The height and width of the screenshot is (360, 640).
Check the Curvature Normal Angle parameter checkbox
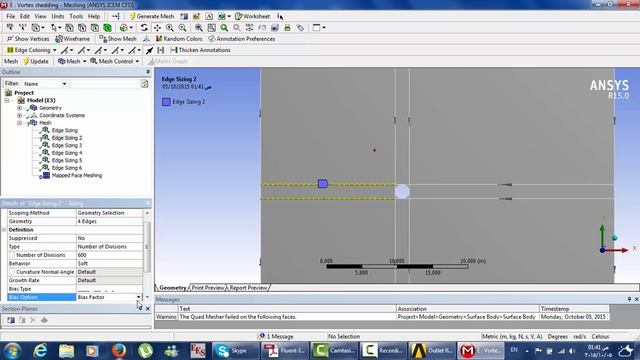pyautogui.click(x=12, y=272)
